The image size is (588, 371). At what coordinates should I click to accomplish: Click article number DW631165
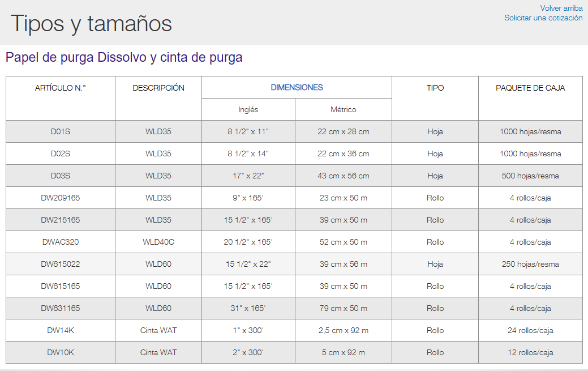click(x=61, y=308)
